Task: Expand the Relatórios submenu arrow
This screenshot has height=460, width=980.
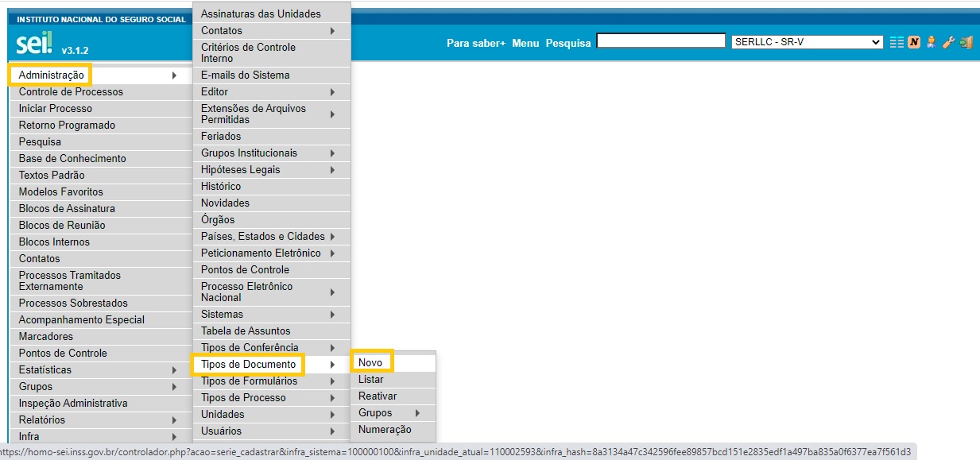Action: (x=174, y=420)
